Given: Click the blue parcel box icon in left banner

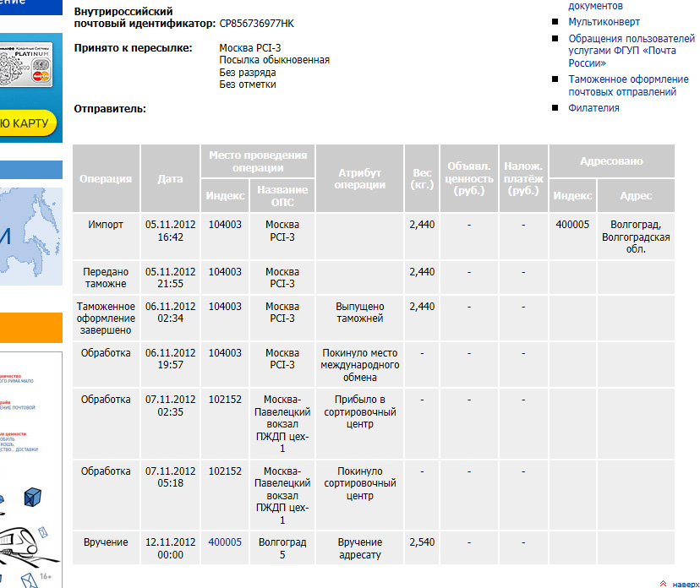Looking at the screenshot, I should (x=34, y=498).
